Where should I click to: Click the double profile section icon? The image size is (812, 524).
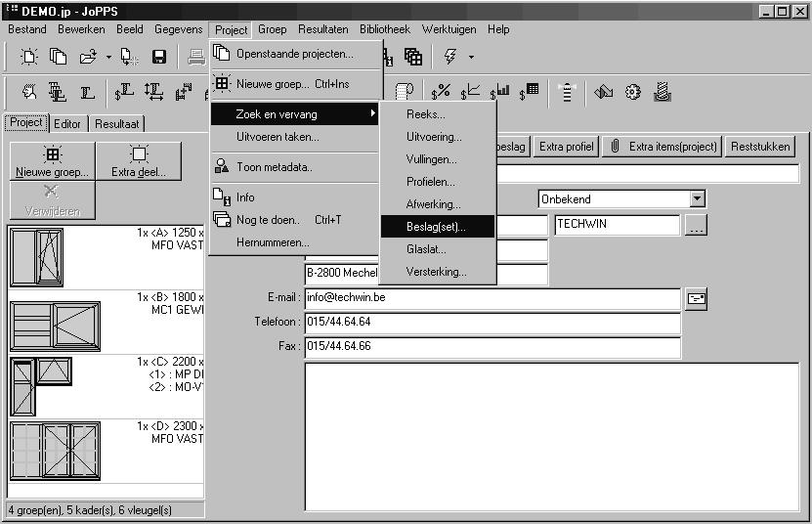tap(57, 92)
